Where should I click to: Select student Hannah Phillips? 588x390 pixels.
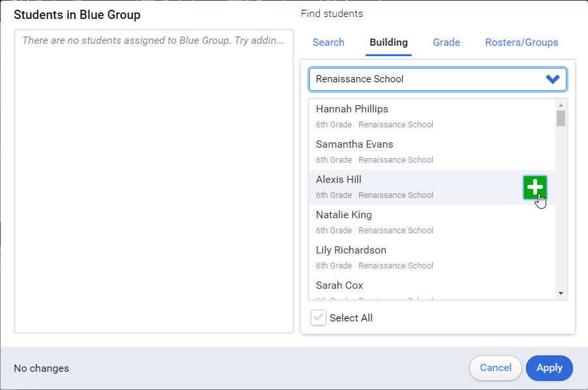pyautogui.click(x=432, y=117)
